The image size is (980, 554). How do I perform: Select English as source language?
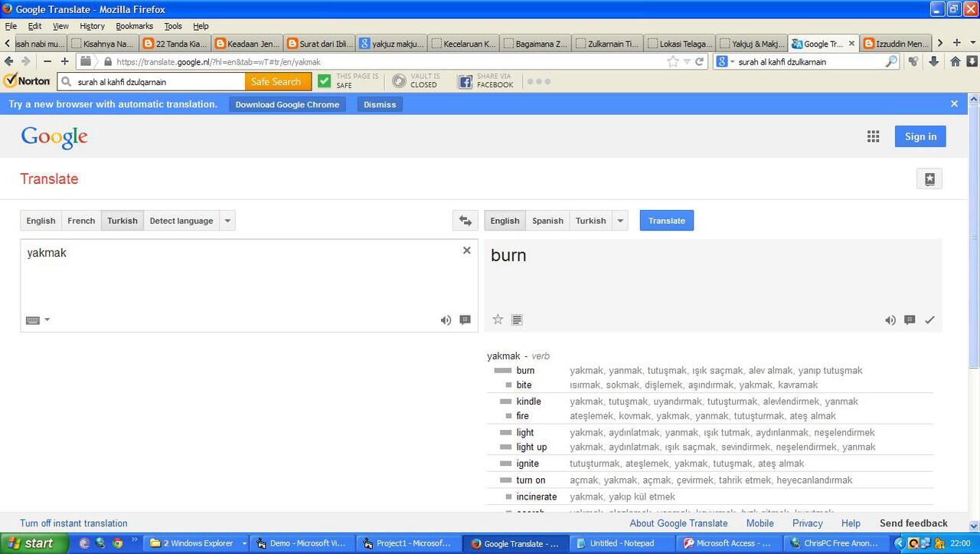point(41,221)
